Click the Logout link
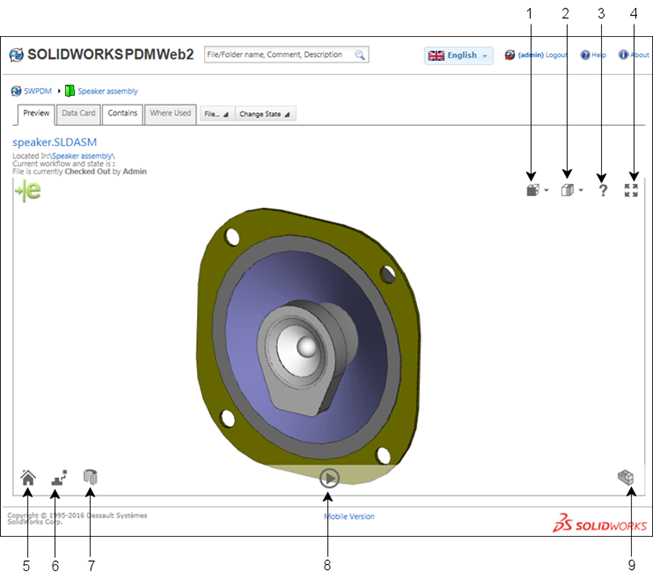653x572 pixels. [556, 56]
